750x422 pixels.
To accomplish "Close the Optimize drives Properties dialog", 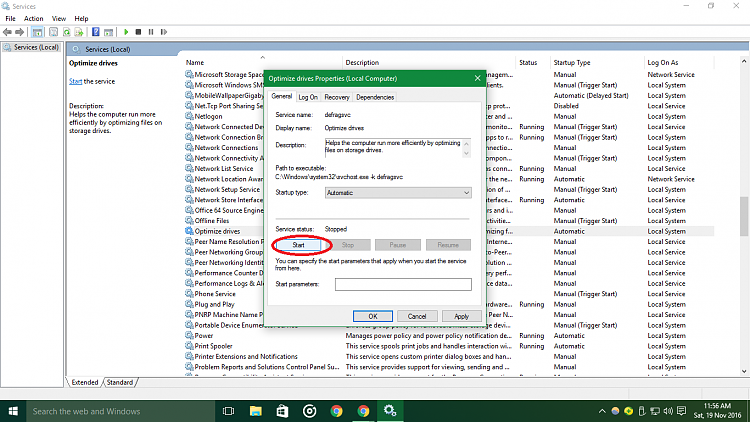I will pyautogui.click(x=477, y=78).
